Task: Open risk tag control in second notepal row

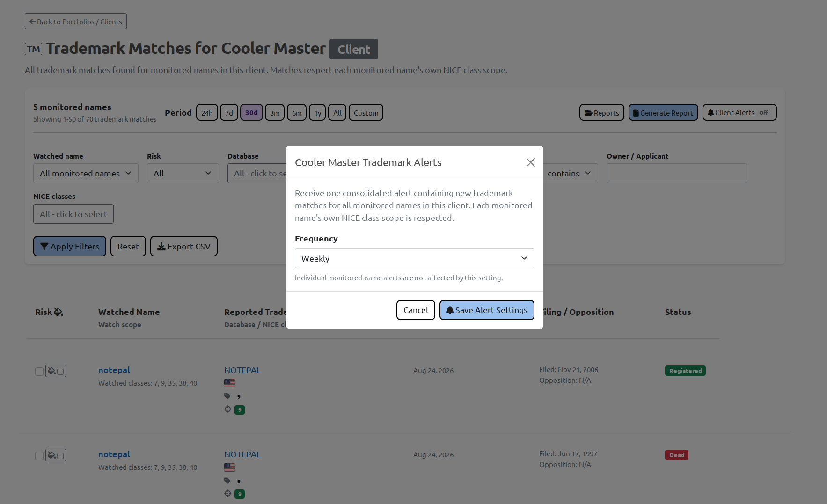Action: tap(56, 455)
